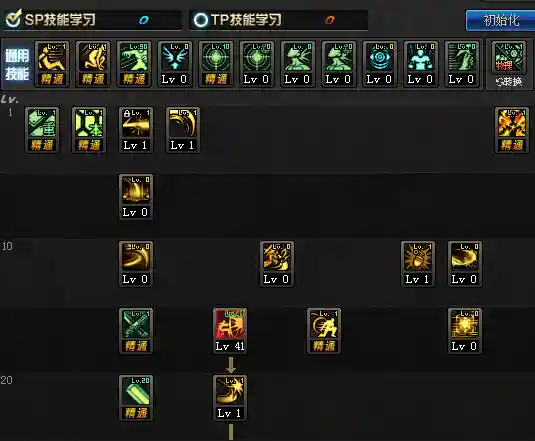Click the blue SP point indicator
This screenshot has width=535, height=441.
[x=144, y=20]
